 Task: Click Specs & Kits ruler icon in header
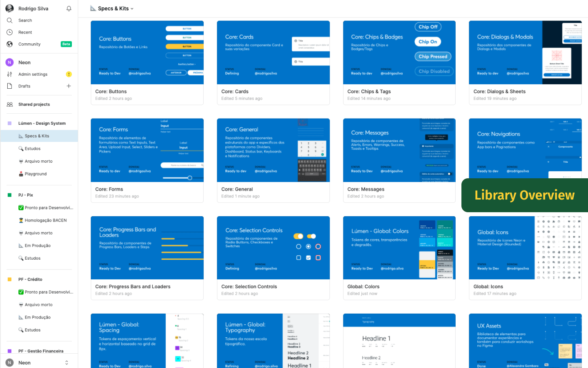[93, 9]
